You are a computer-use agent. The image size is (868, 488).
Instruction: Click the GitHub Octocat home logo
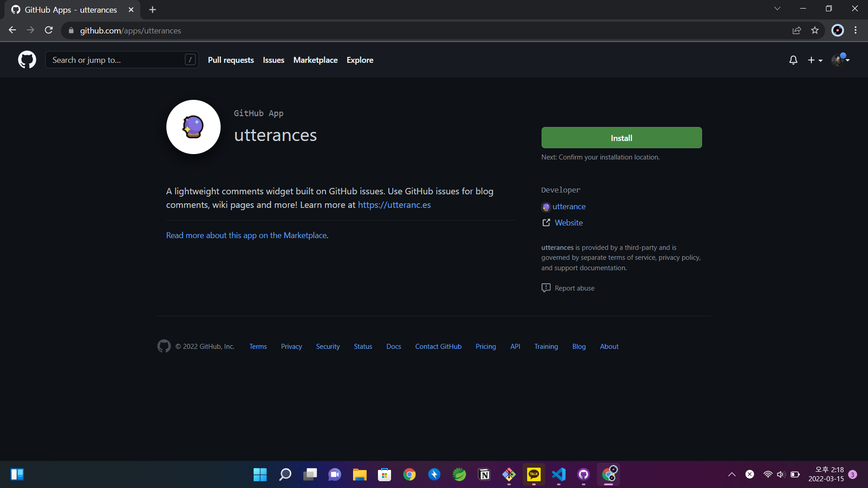click(27, 60)
